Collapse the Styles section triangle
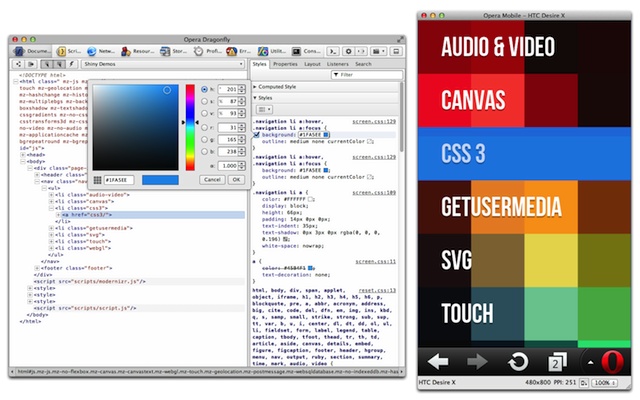640x400 pixels. 255,98
